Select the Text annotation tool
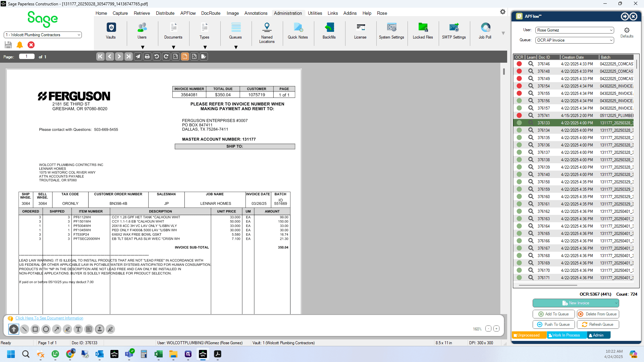This screenshot has height=362, width=644. click(78, 329)
